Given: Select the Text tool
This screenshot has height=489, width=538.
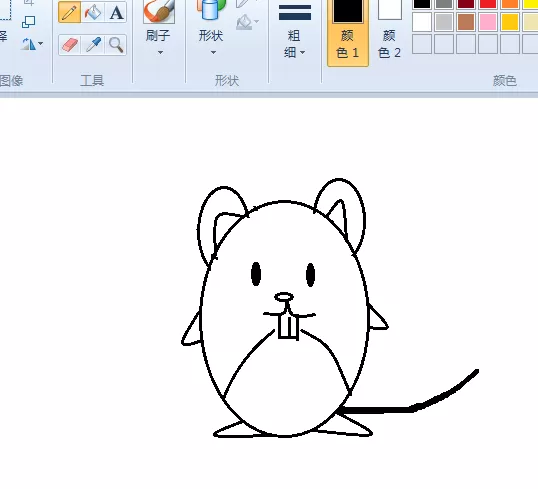Looking at the screenshot, I should pos(116,12).
